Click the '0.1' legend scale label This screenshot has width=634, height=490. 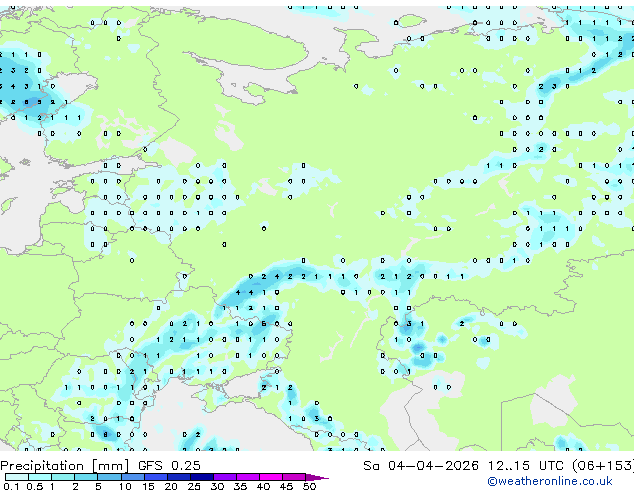pyautogui.click(x=11, y=486)
